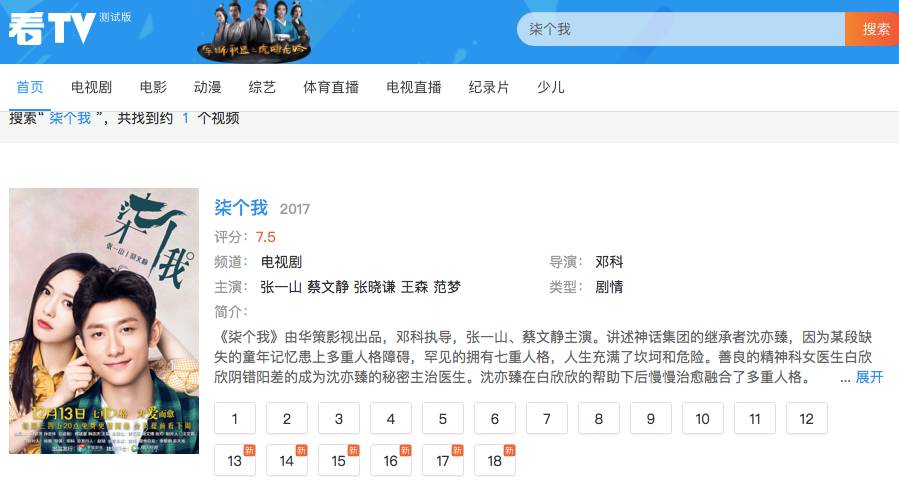Go to the 首页 tab
Image resolution: width=899 pixels, height=501 pixels.
pyautogui.click(x=30, y=87)
